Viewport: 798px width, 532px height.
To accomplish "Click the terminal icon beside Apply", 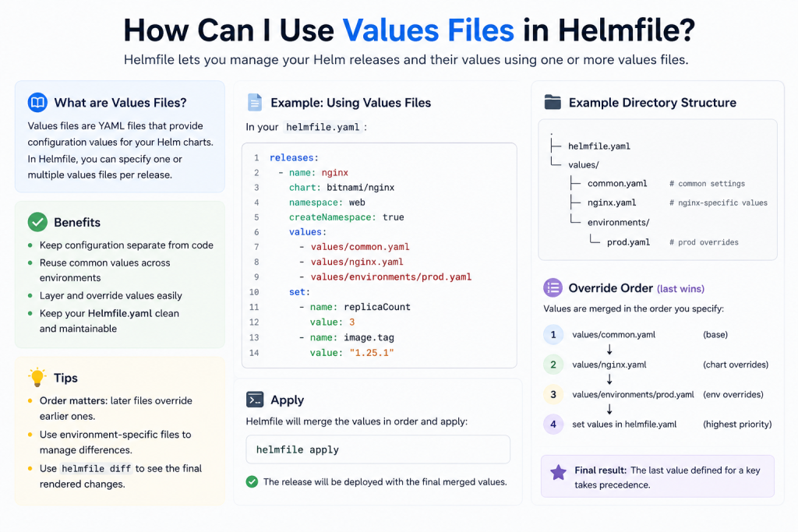I will pyautogui.click(x=255, y=400).
